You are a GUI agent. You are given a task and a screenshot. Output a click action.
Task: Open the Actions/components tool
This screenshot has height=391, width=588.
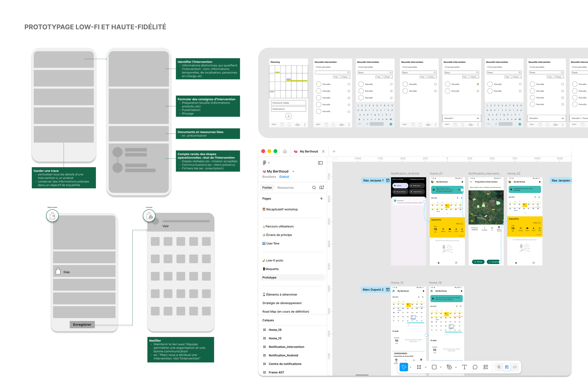point(486,367)
